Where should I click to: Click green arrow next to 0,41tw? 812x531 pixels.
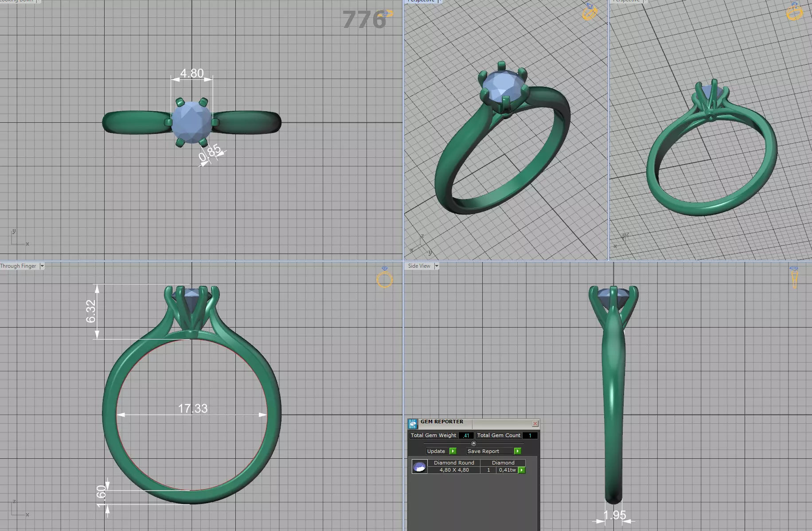(522, 470)
